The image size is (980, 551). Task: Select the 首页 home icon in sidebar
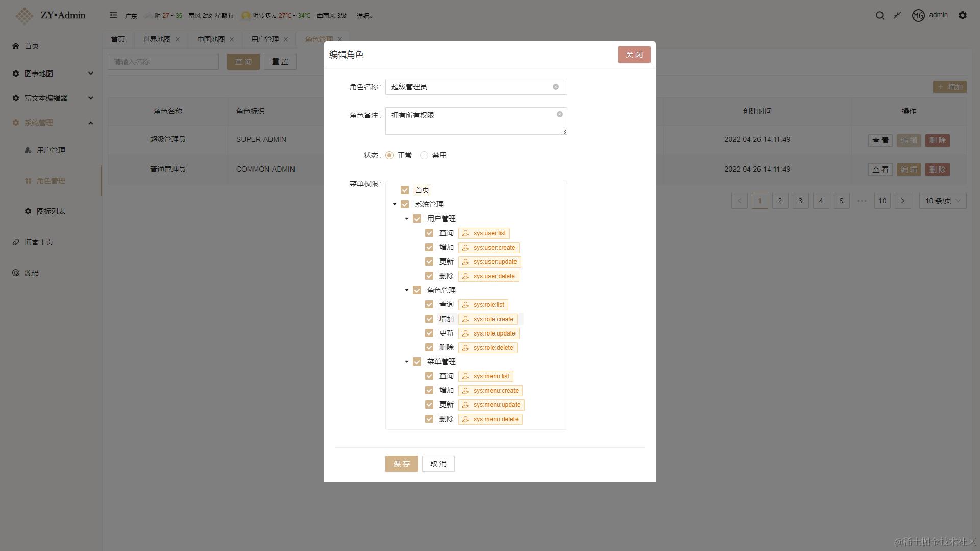tap(15, 46)
